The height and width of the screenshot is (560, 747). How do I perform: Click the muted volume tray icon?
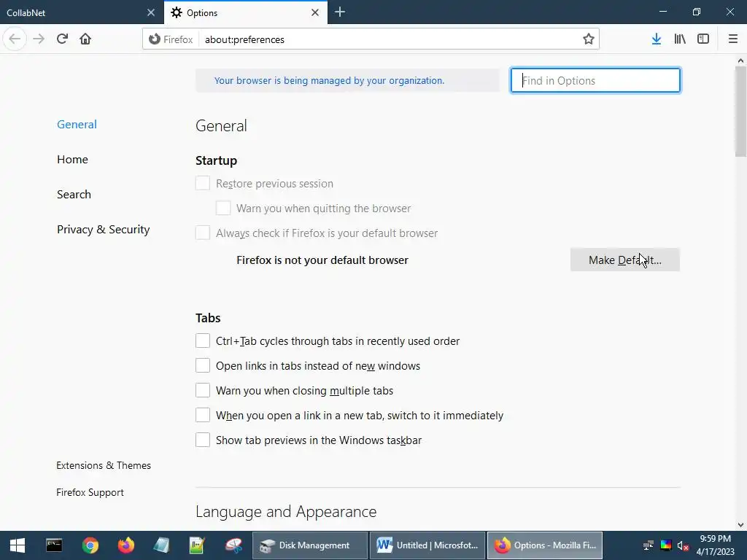[x=683, y=545]
